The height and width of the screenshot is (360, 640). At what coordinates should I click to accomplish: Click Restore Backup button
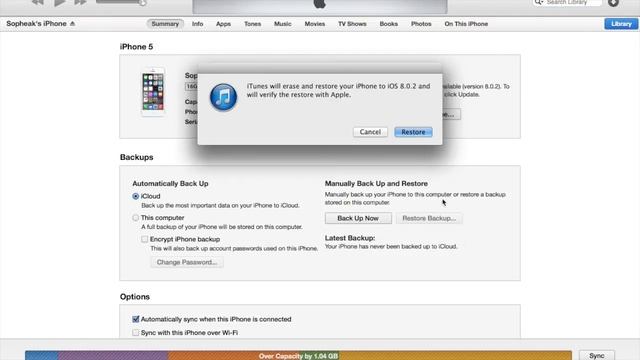(429, 218)
